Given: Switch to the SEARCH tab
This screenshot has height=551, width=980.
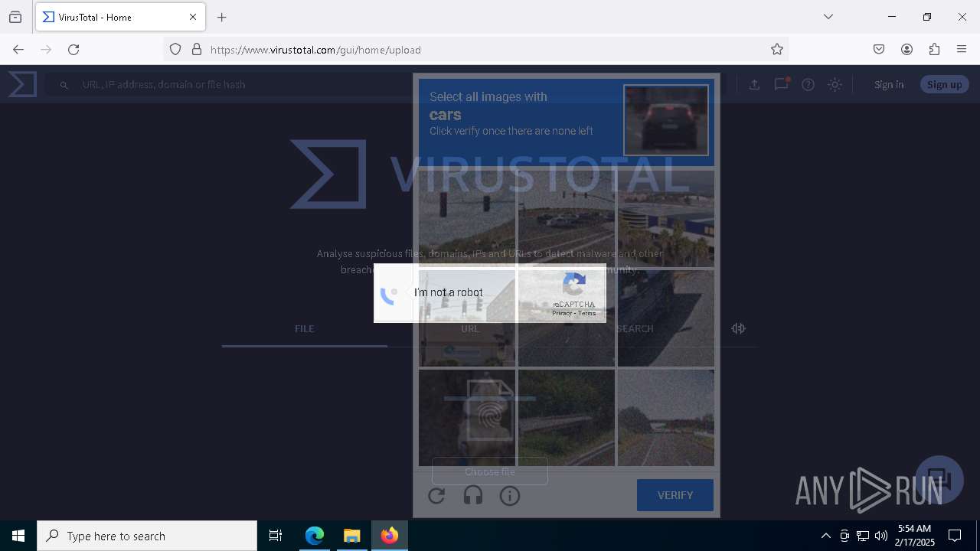Looking at the screenshot, I should (635, 329).
